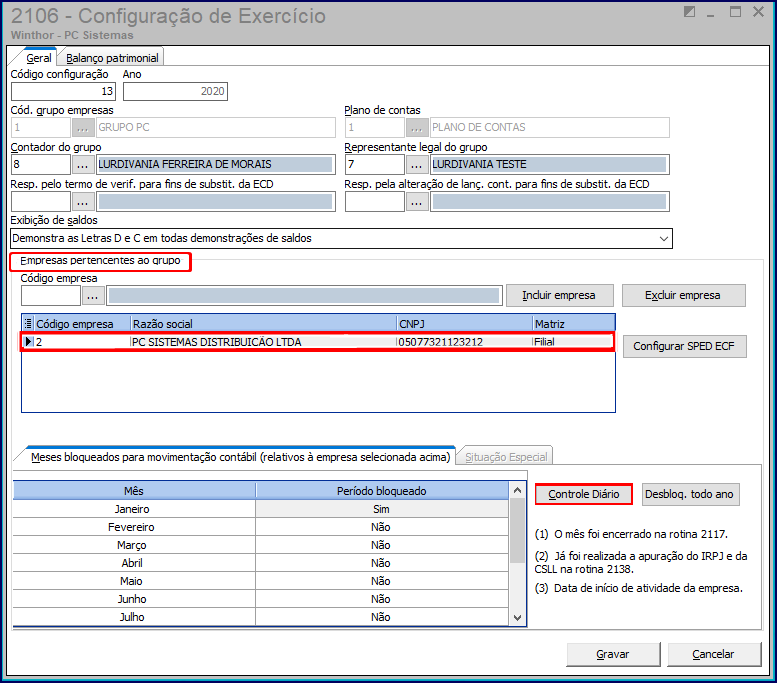Viewport: 777px width, 683px height.
Task: Click Não in the Julho row
Action: [381, 617]
